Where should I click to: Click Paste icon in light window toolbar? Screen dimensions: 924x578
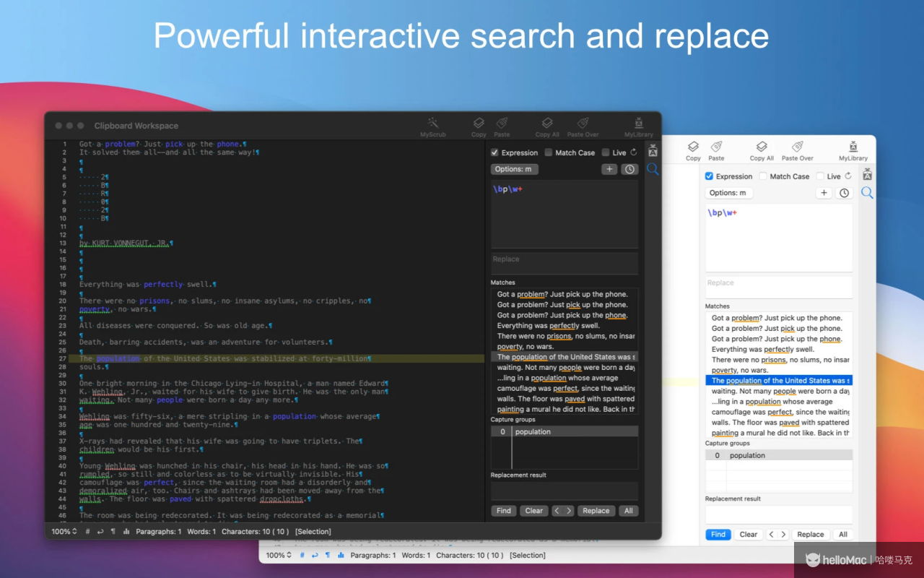716,151
